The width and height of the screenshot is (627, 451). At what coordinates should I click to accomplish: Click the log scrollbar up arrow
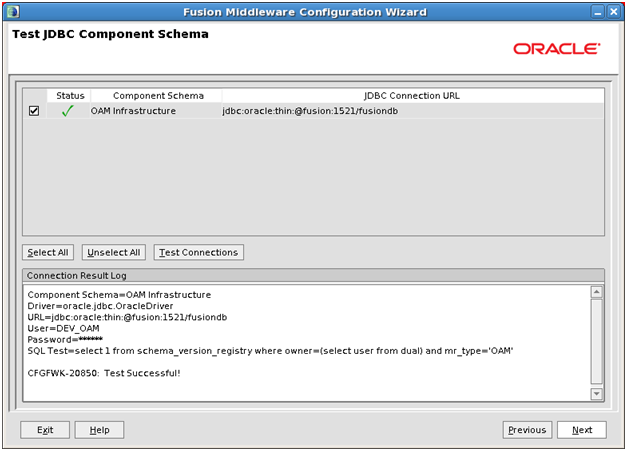(x=597, y=292)
